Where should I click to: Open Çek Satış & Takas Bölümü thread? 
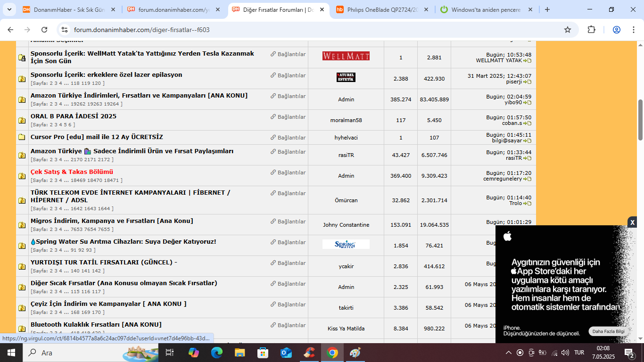72,172
